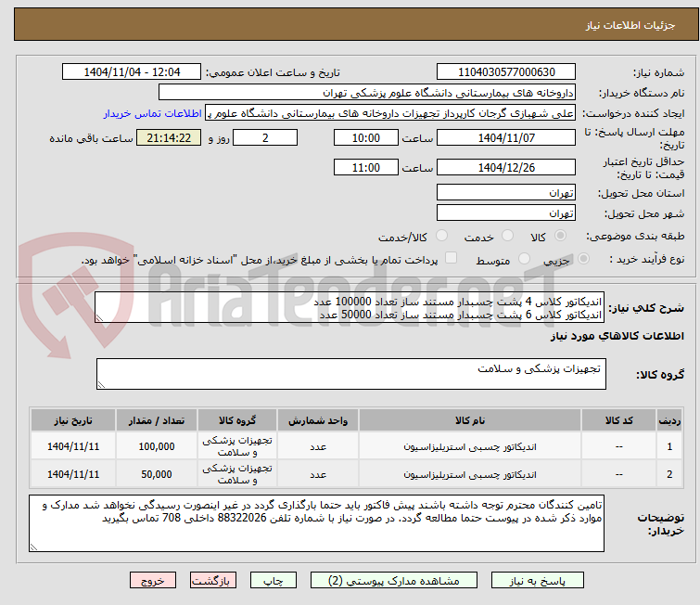Click row number 2 cell
Screen dimensions: 700x605
669,474
